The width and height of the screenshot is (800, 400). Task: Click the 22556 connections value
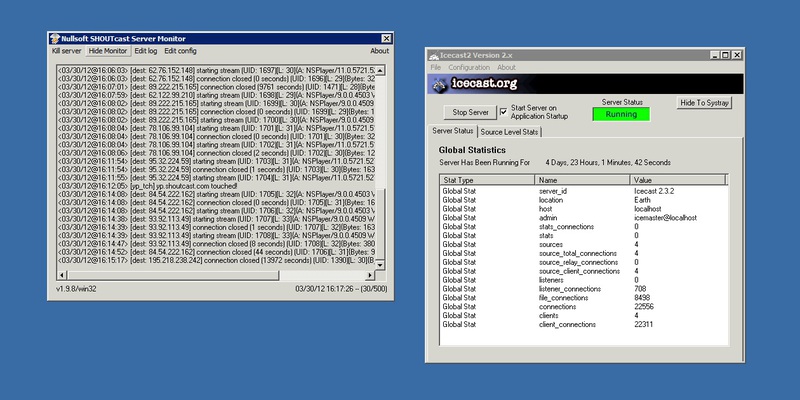click(x=643, y=307)
